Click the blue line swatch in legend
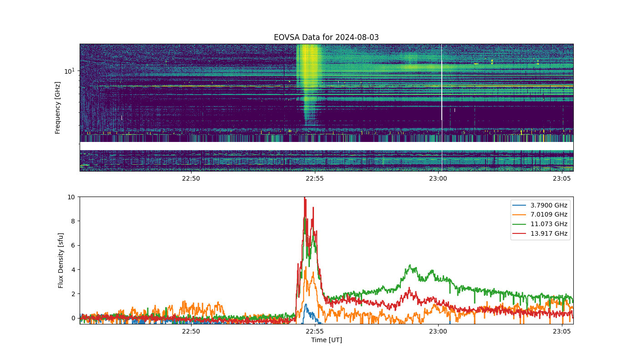637x364 pixels. point(520,205)
